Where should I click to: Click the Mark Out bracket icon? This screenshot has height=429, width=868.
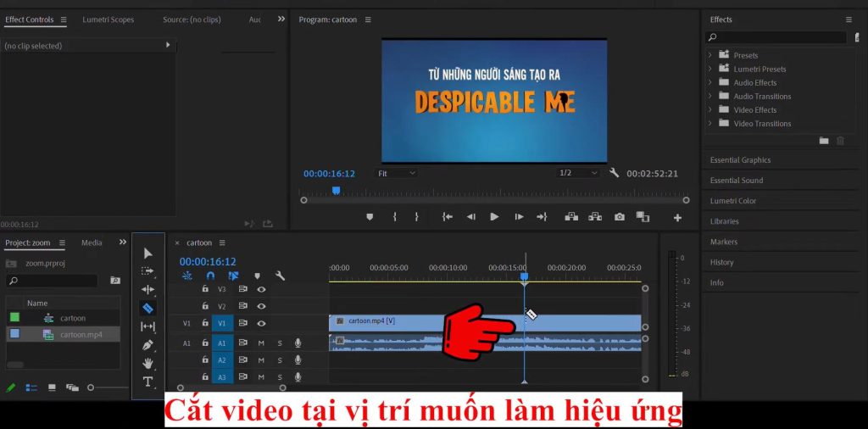tap(417, 217)
